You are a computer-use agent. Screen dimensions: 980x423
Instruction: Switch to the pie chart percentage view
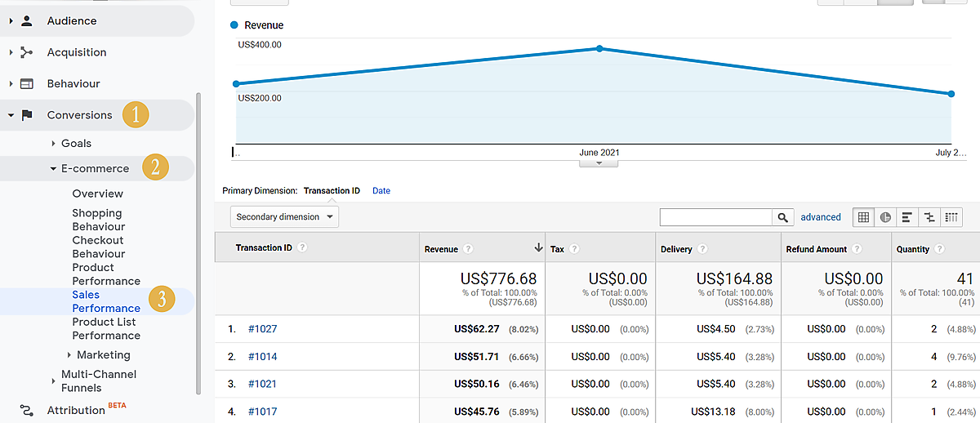click(885, 217)
